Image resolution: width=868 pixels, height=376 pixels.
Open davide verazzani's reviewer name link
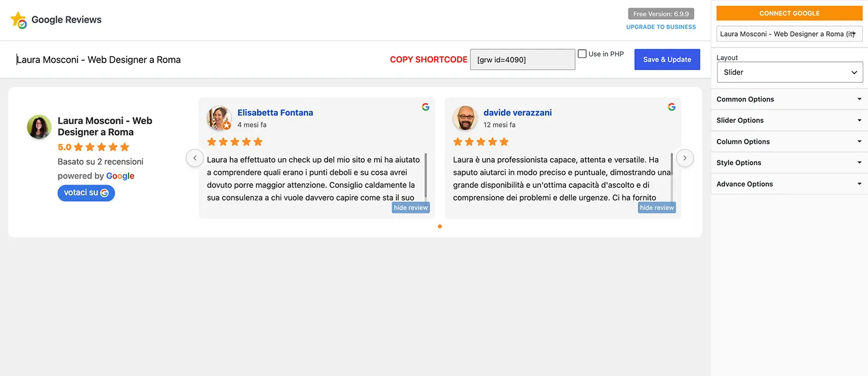tap(518, 113)
